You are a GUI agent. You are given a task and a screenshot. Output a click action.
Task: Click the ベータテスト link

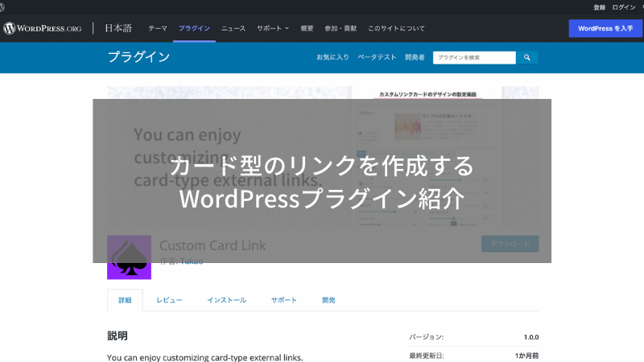pyautogui.click(x=377, y=57)
